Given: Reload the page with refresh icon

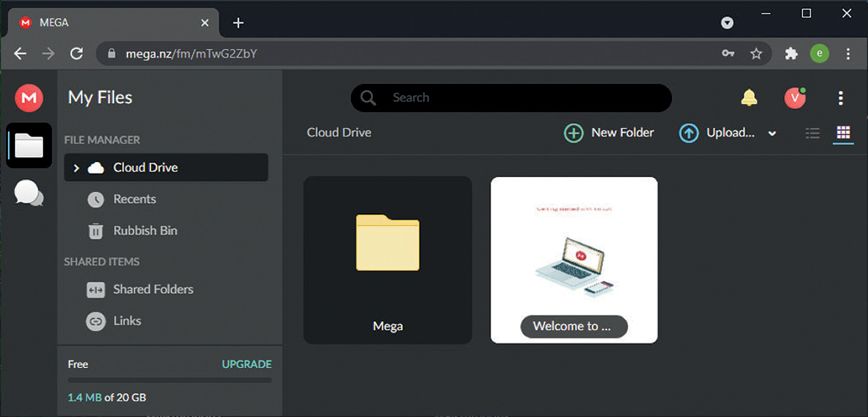Looking at the screenshot, I should [77, 54].
